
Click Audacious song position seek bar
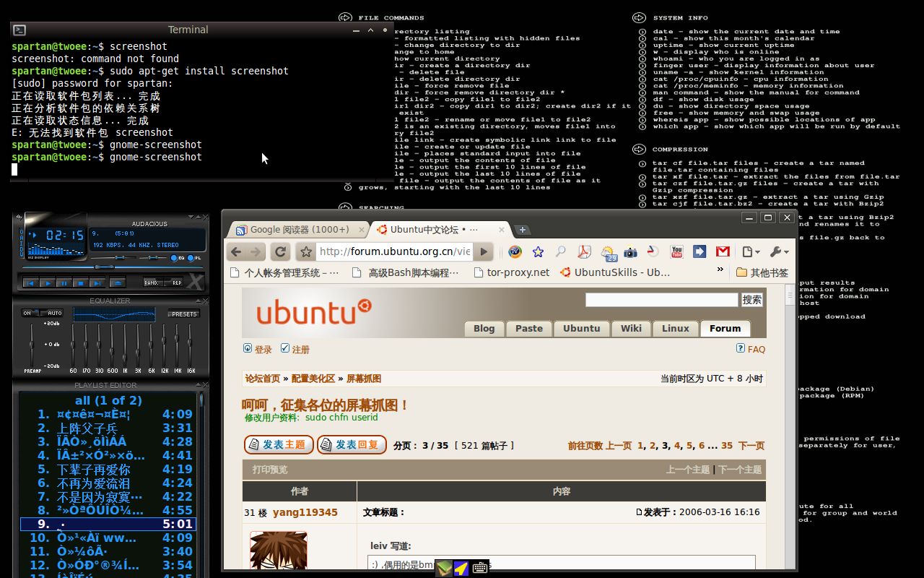[113, 267]
